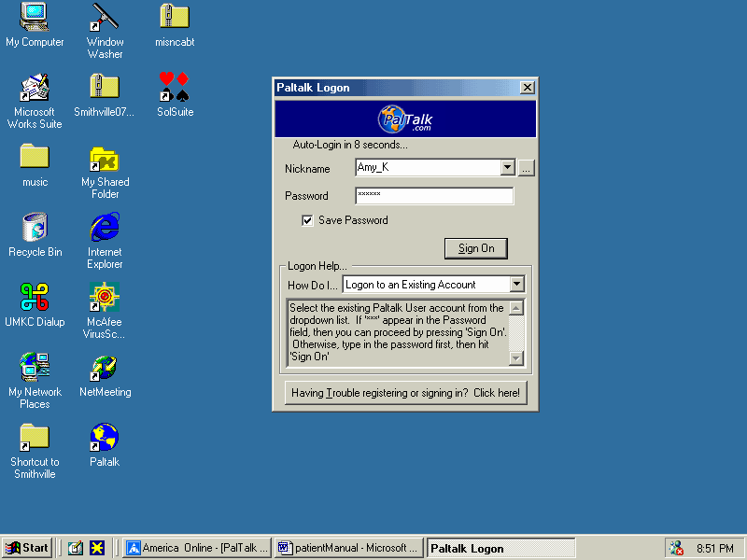The width and height of the screenshot is (747, 560).
Task: Click the yellow X quick launch icon
Action: point(97,548)
